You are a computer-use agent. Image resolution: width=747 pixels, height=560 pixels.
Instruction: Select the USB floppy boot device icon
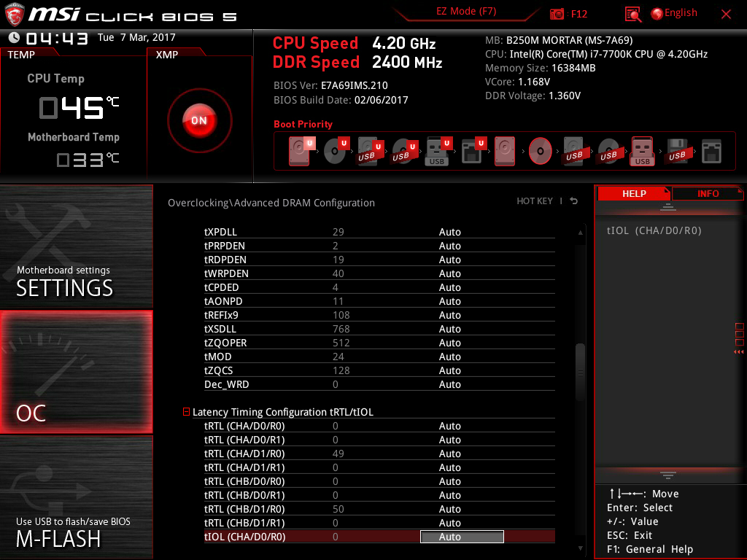click(x=676, y=151)
